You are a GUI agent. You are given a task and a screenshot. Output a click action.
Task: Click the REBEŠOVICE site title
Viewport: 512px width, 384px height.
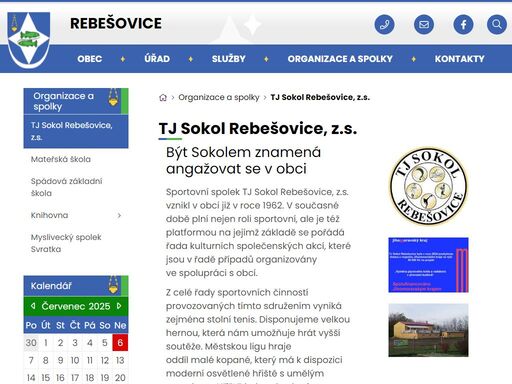(116, 23)
